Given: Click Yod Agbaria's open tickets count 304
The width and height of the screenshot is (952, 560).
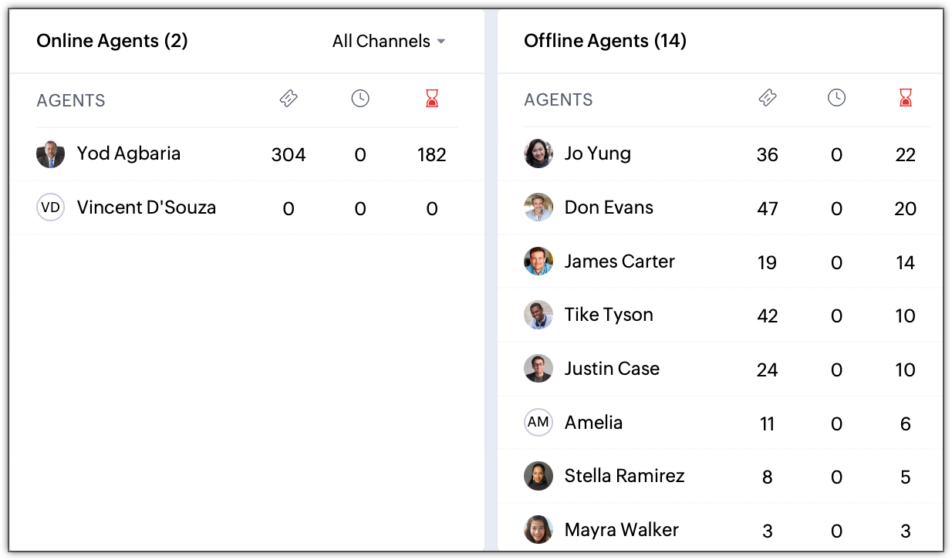Looking at the screenshot, I should coord(289,155).
